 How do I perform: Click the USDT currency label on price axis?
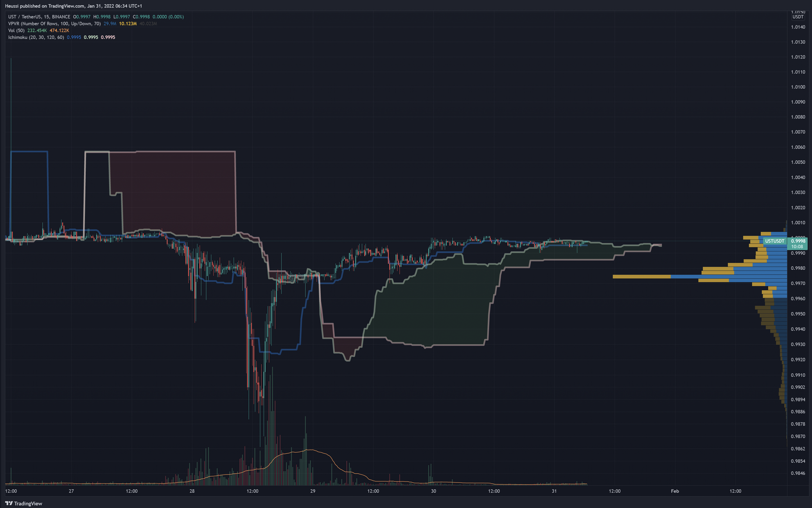(x=798, y=17)
